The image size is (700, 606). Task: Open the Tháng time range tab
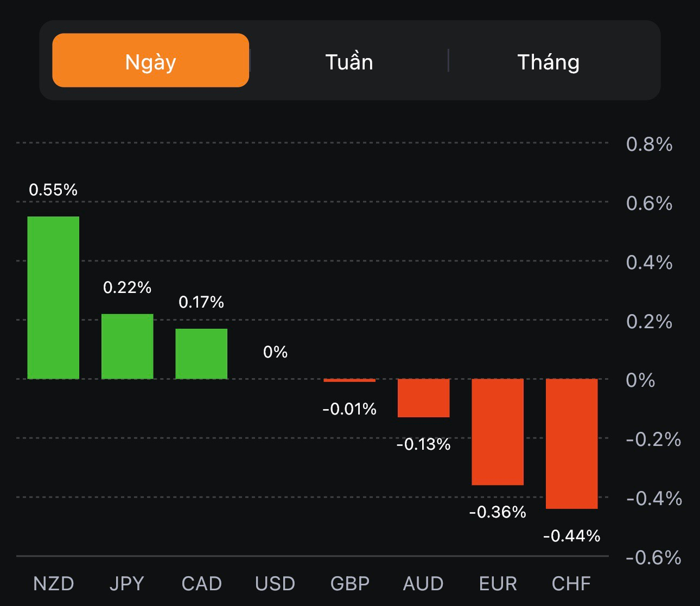coord(548,62)
